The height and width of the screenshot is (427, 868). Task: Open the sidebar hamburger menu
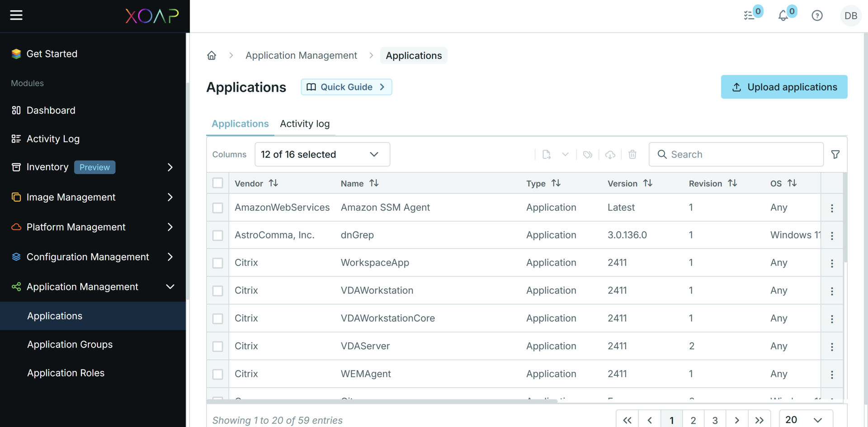pos(16,15)
